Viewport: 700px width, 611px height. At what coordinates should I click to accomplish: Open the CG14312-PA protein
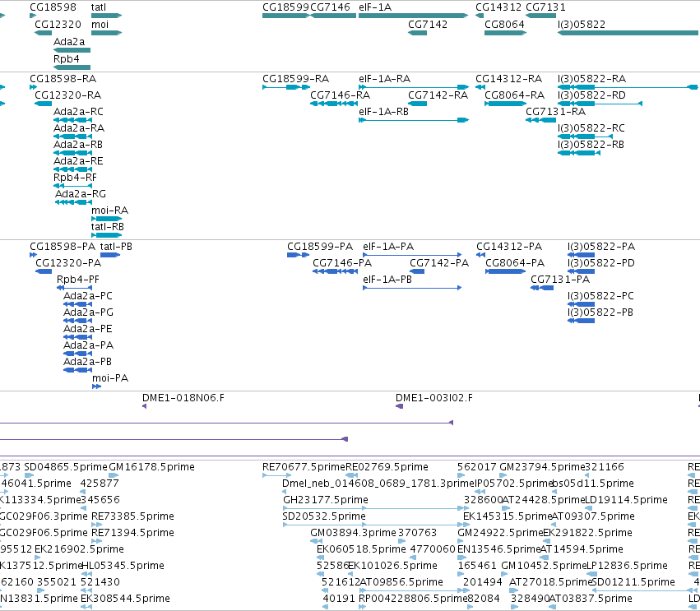[480, 255]
